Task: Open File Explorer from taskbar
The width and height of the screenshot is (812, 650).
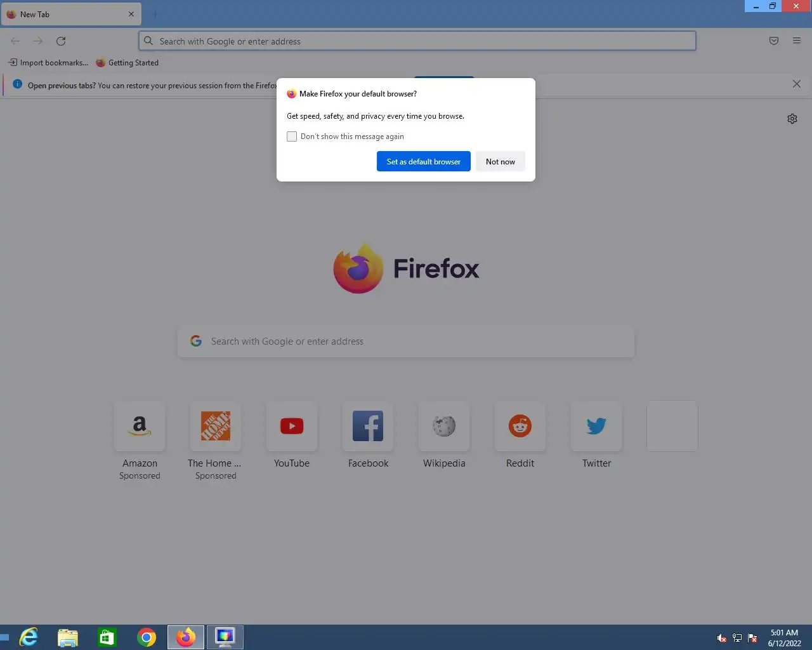Action: coord(68,637)
